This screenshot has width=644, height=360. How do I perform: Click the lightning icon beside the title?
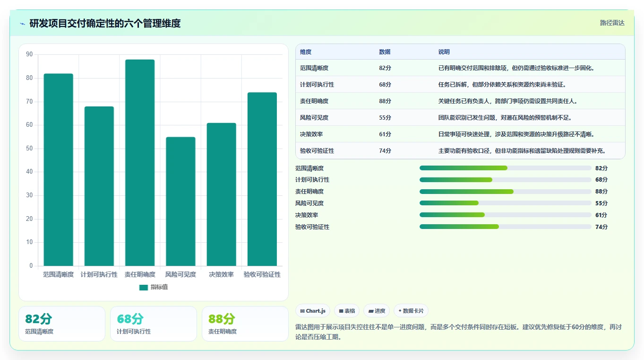[x=22, y=24]
